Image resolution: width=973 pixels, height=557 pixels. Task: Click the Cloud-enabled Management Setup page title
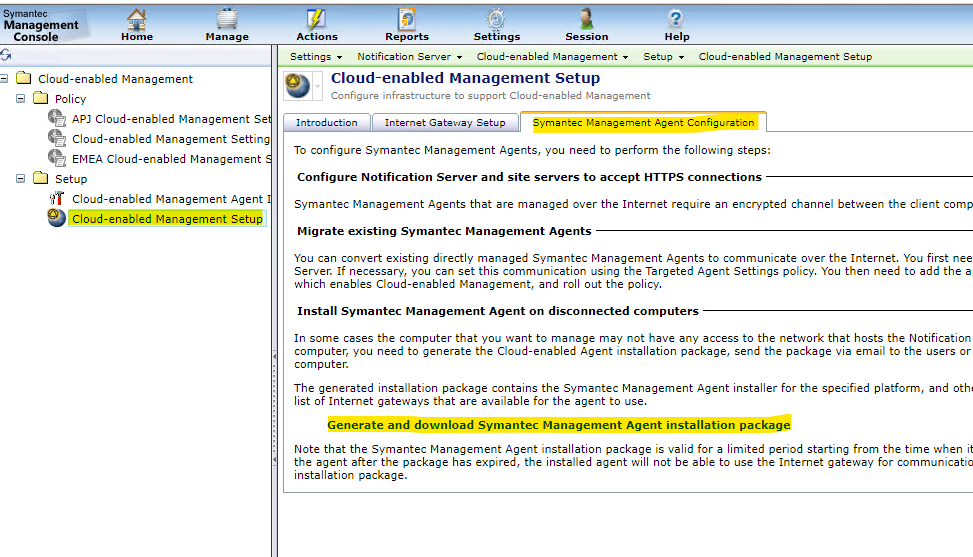tap(465, 78)
